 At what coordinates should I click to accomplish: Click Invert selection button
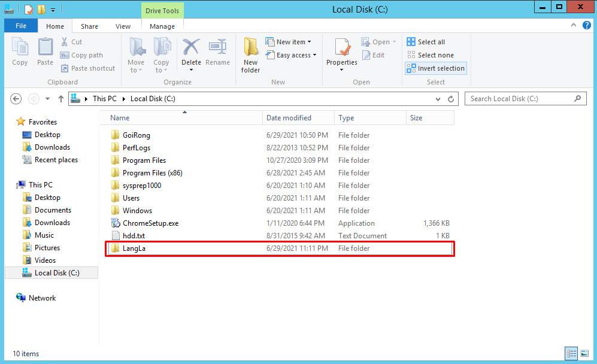[435, 68]
